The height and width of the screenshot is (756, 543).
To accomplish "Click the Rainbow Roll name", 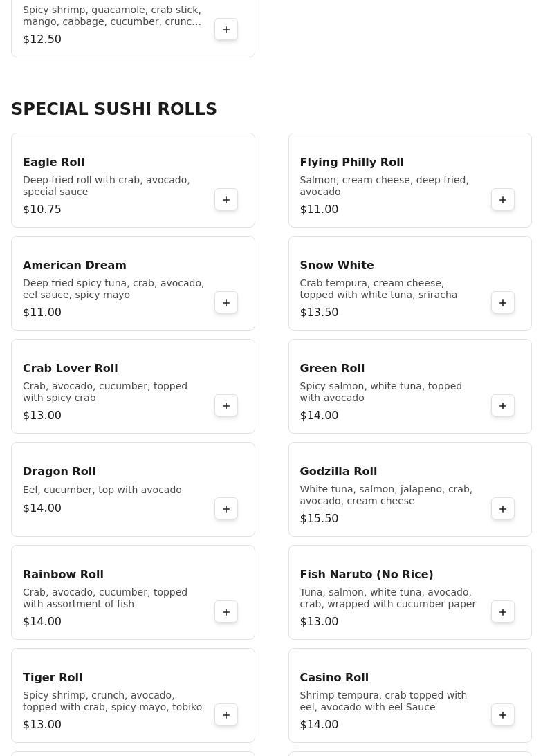I will point(63,575).
